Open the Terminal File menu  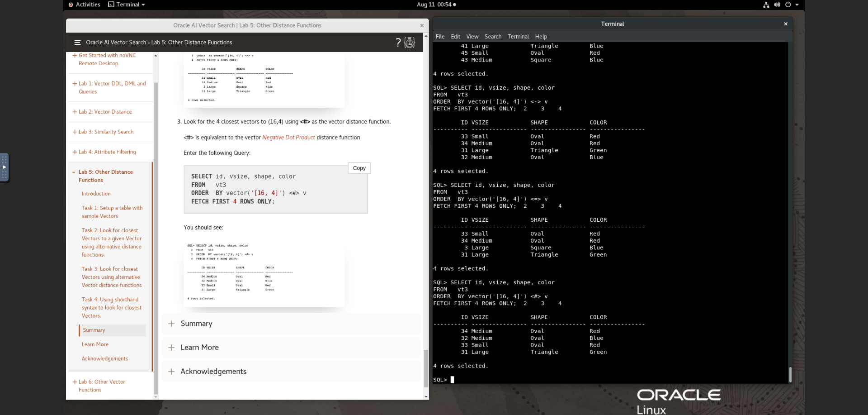pos(440,37)
